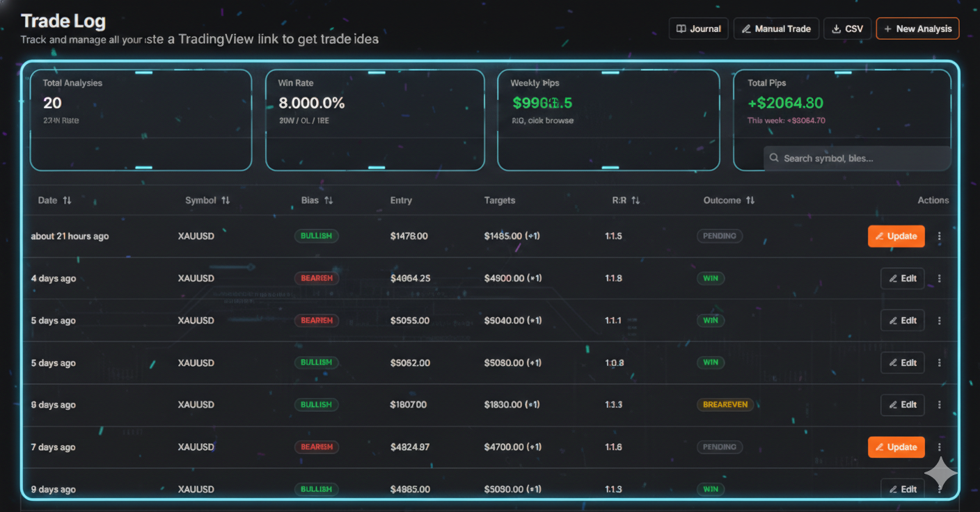Edit the trade with entry $5062.00

pyautogui.click(x=902, y=362)
